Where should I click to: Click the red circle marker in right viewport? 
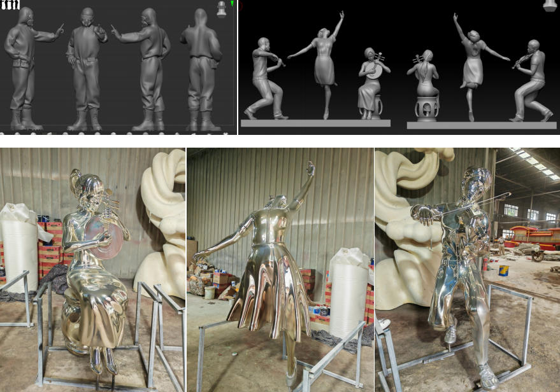(241, 4)
